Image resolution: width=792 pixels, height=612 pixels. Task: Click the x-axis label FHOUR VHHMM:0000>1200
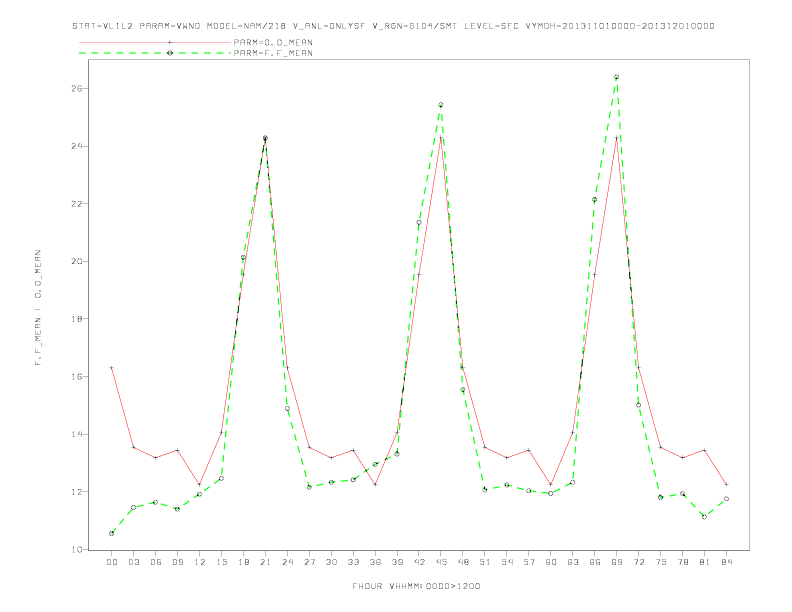416,586
